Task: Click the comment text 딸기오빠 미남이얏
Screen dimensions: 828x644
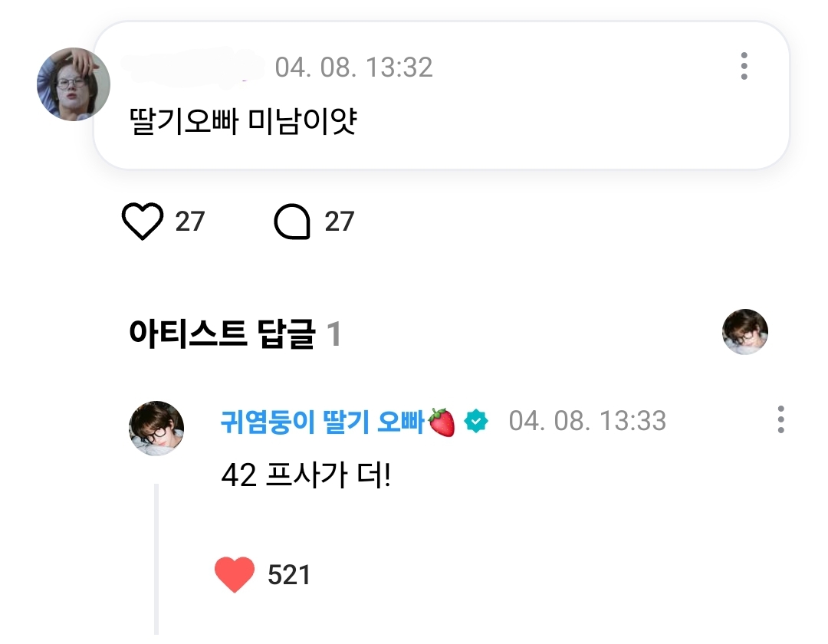Action: (244, 121)
